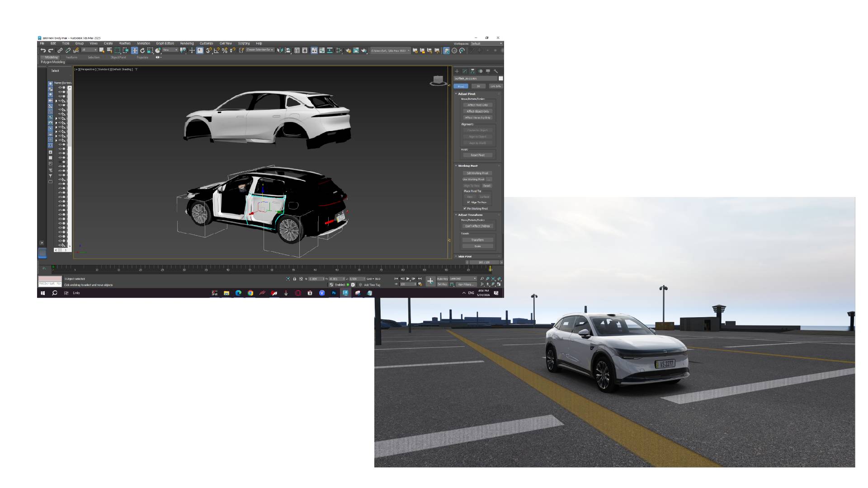Select the Select and Link tool
Viewport: 868px width, 488px height.
(x=60, y=50)
